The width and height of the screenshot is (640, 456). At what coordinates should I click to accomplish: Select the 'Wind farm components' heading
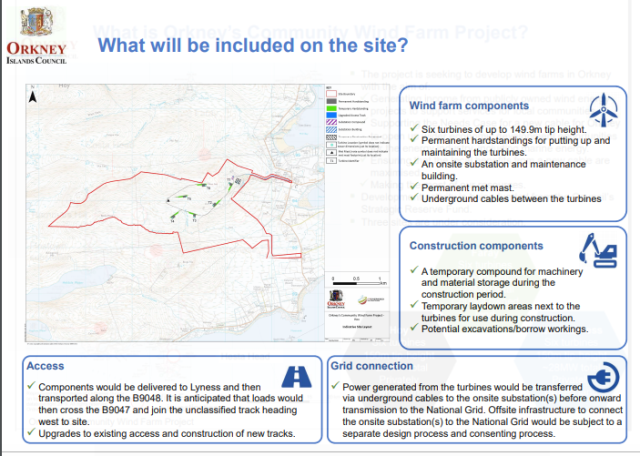pos(469,106)
